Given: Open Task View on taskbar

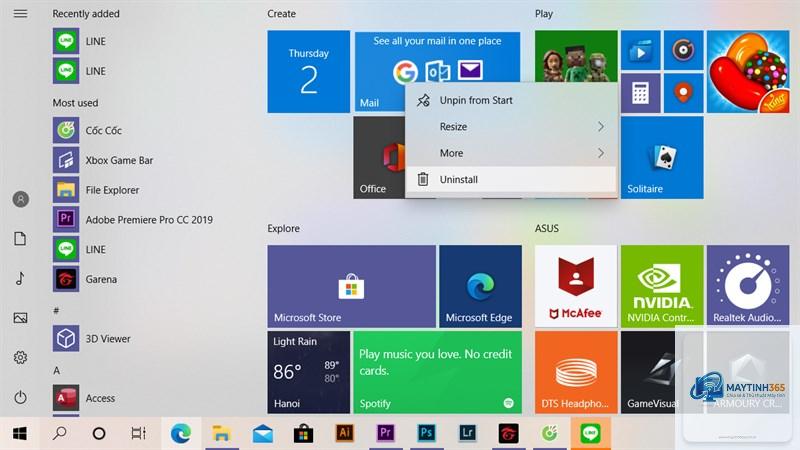Looking at the screenshot, I should tap(138, 434).
